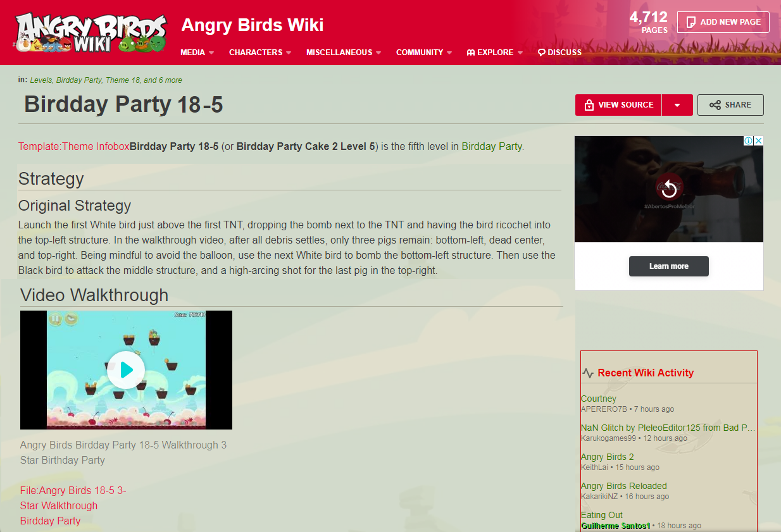Open the Explore menu
The image size is (781, 532).
(495, 53)
